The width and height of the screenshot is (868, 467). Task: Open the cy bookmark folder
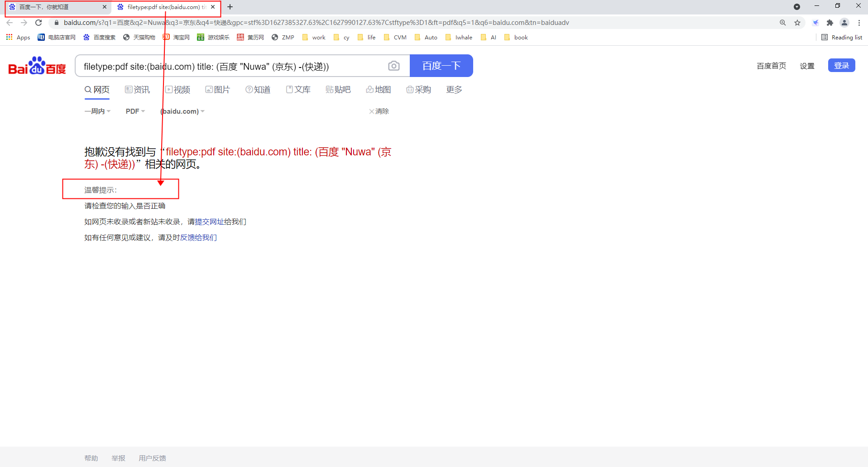[x=341, y=38]
